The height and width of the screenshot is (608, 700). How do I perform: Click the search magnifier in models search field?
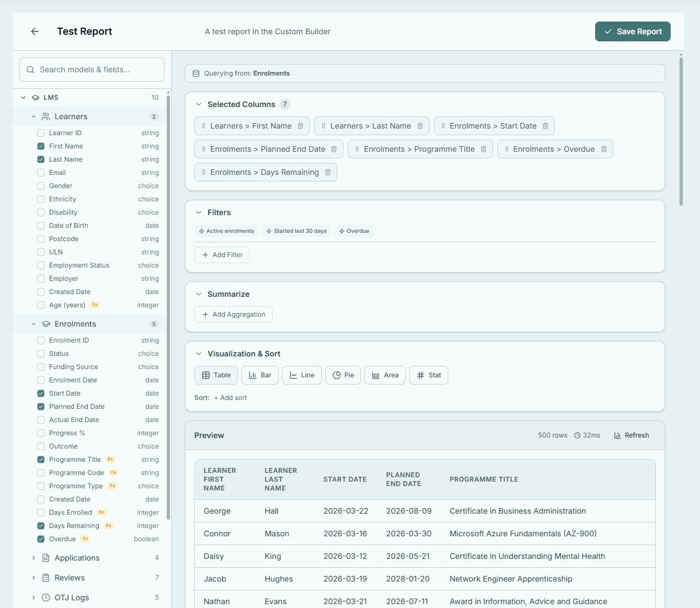[x=30, y=70]
